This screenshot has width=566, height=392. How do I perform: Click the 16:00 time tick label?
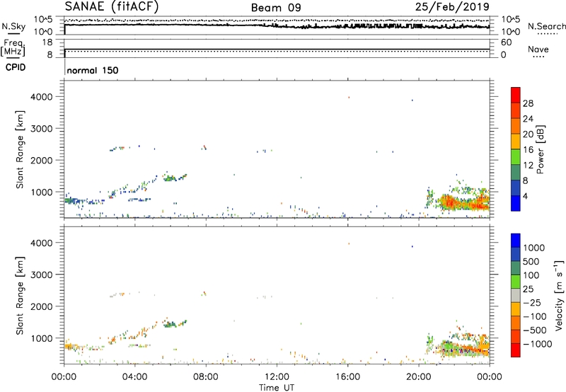click(x=347, y=377)
